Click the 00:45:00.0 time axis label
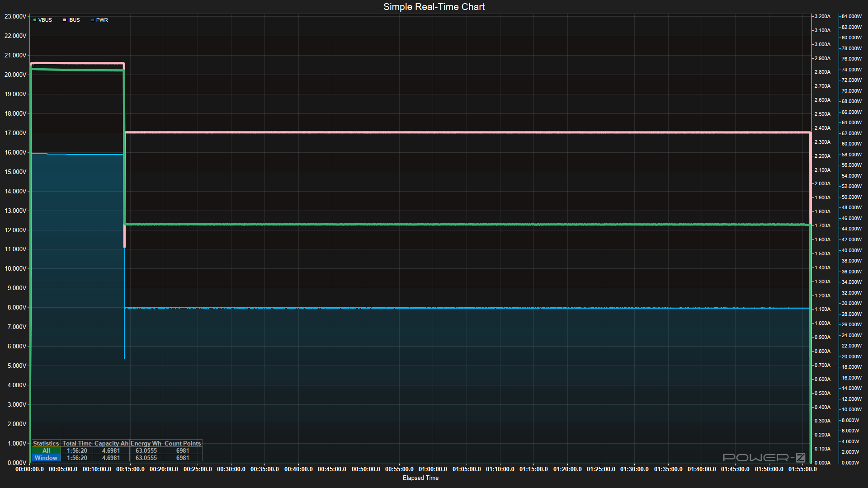Image resolution: width=868 pixels, height=488 pixels. pos(332,469)
